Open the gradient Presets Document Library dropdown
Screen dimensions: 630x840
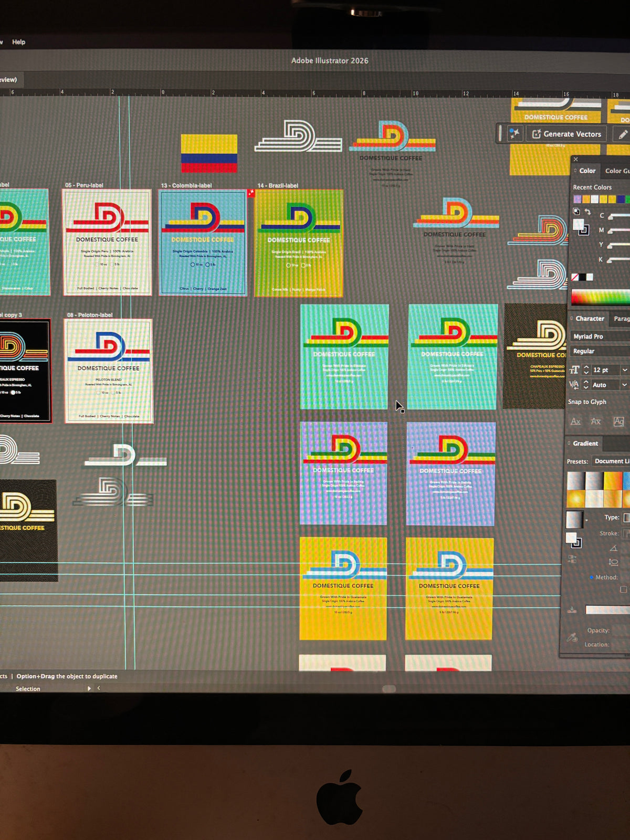(611, 461)
